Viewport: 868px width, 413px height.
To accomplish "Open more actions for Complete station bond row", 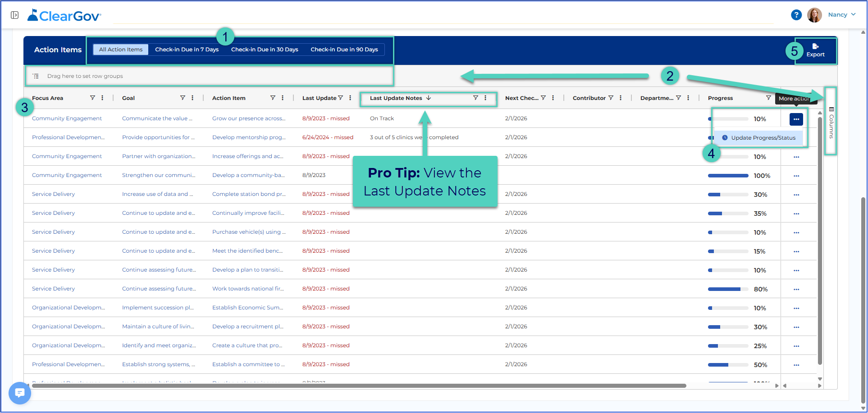I will tap(796, 195).
